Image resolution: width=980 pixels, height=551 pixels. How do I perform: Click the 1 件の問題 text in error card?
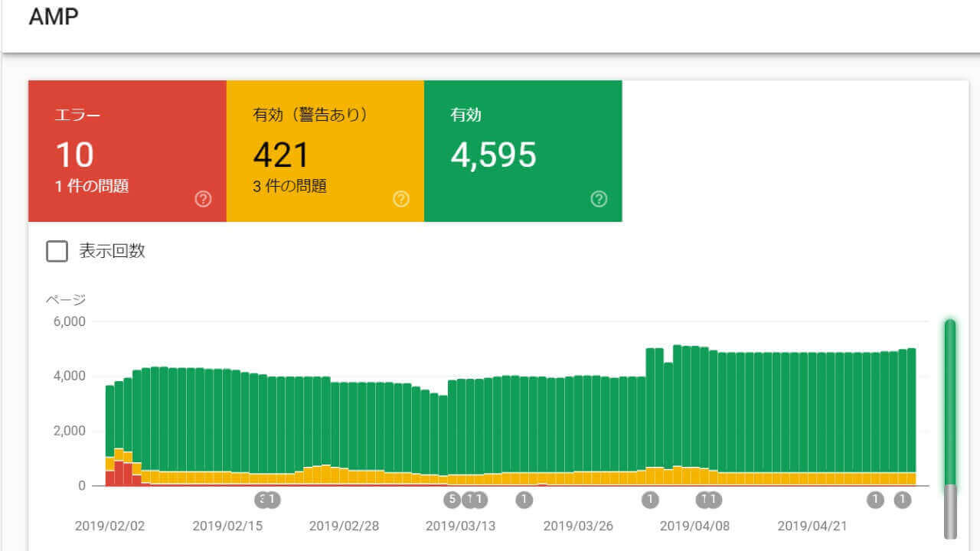92,186
